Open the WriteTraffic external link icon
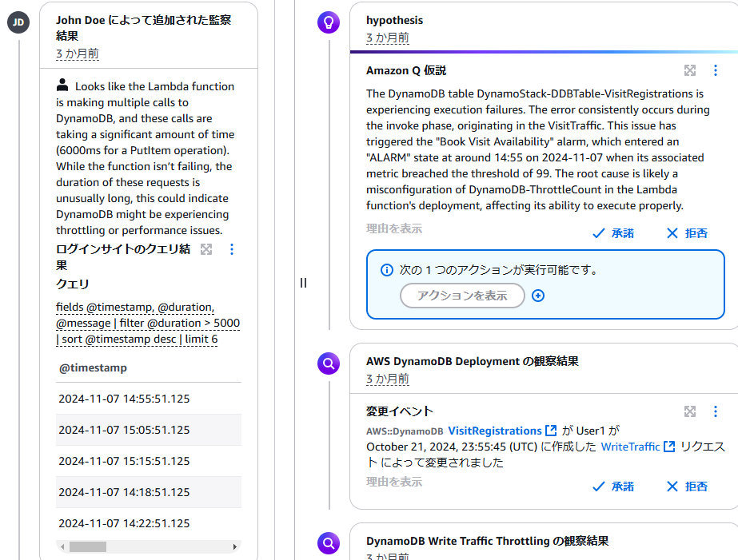The height and width of the screenshot is (560, 738). point(668,447)
